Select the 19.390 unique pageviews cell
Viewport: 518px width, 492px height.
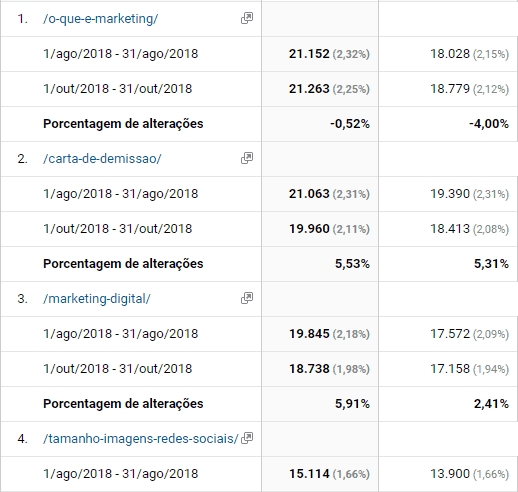(448, 194)
